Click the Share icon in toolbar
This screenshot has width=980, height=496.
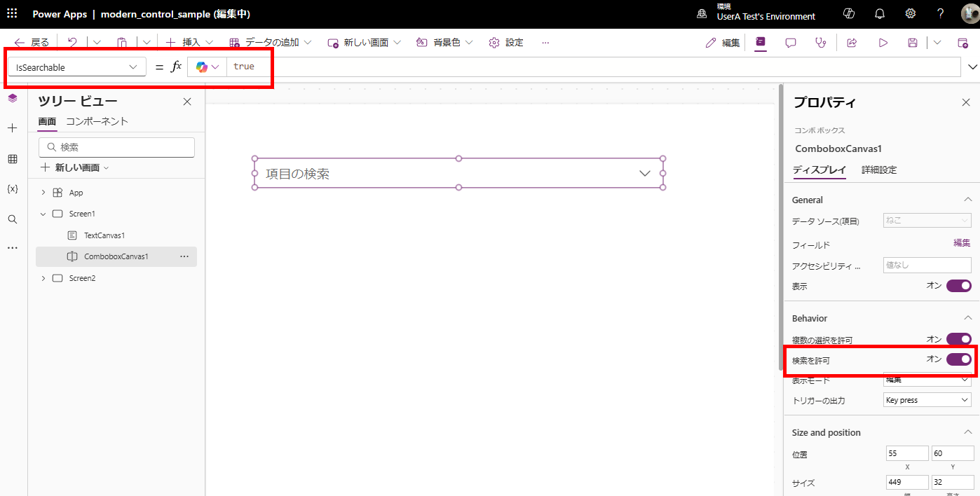tap(852, 43)
